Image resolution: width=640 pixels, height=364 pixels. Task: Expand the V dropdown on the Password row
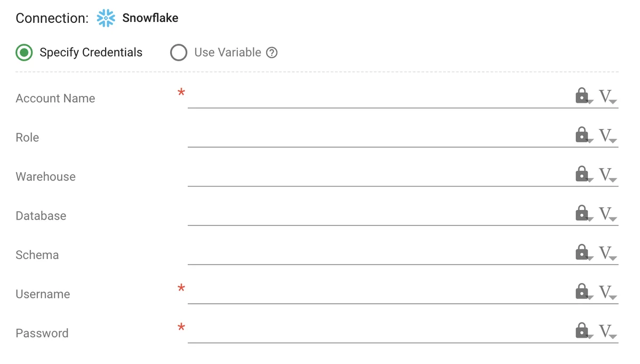click(x=605, y=331)
